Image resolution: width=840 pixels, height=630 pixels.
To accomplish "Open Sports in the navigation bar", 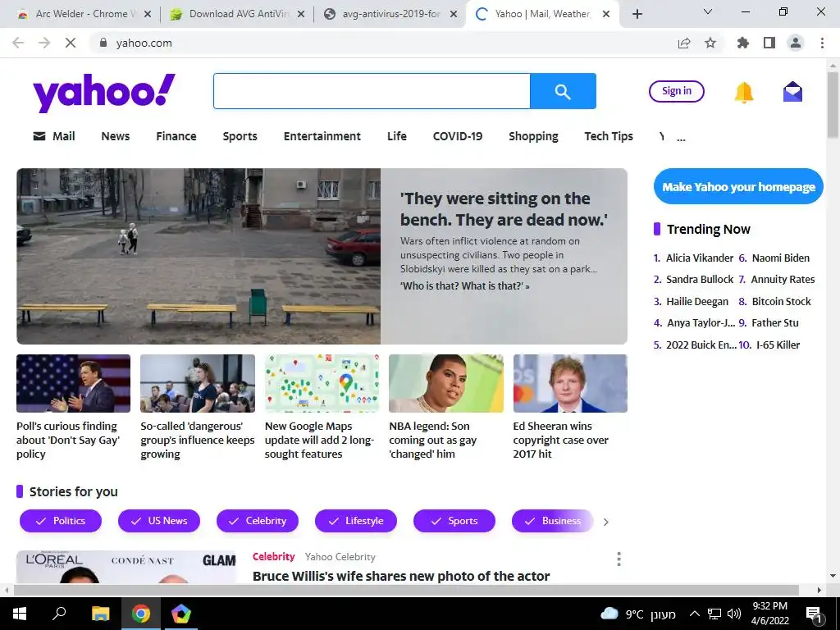I will point(240,136).
